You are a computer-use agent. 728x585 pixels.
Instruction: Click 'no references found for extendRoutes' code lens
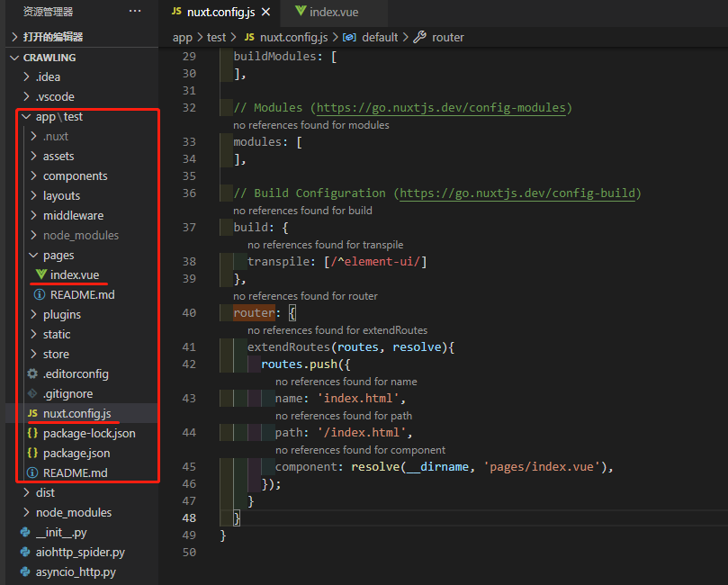click(x=337, y=330)
